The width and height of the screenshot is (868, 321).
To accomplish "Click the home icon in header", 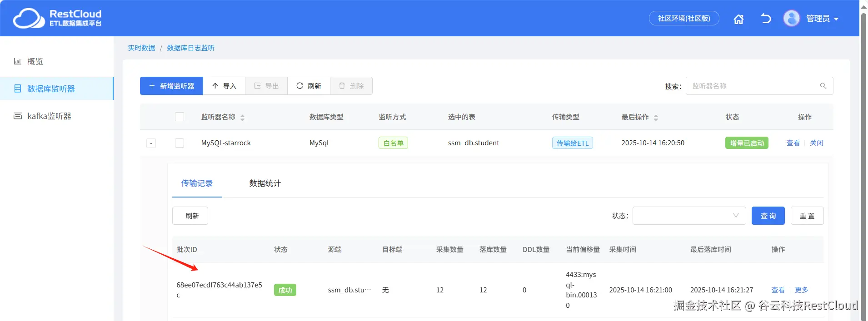I will (738, 19).
